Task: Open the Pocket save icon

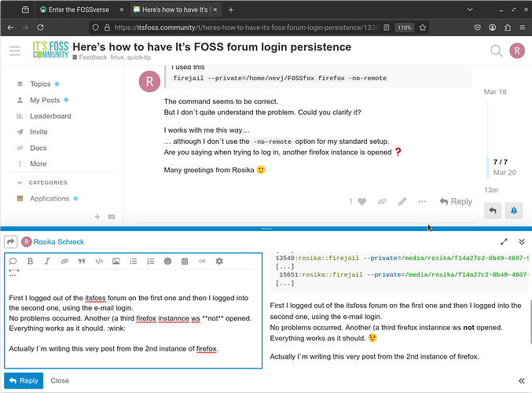Action: (477, 28)
